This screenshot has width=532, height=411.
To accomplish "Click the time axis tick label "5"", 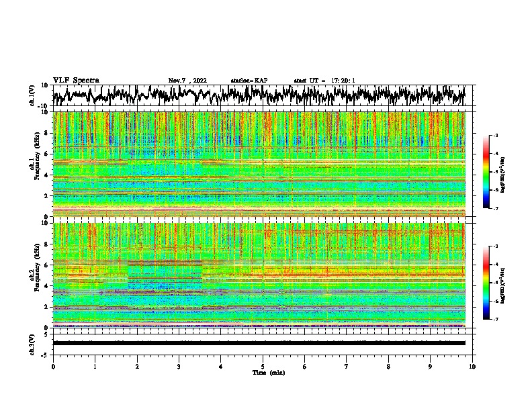I will 263,367.
